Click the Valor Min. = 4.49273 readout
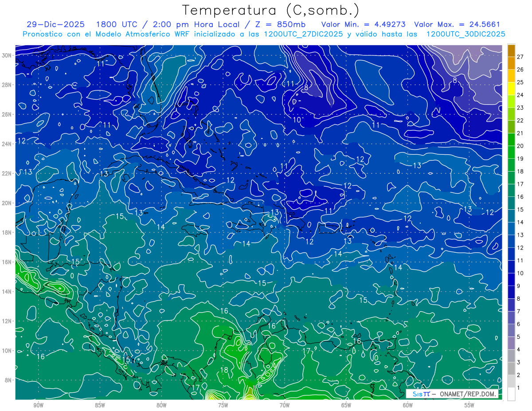The width and height of the screenshot is (532, 411). pos(364,24)
